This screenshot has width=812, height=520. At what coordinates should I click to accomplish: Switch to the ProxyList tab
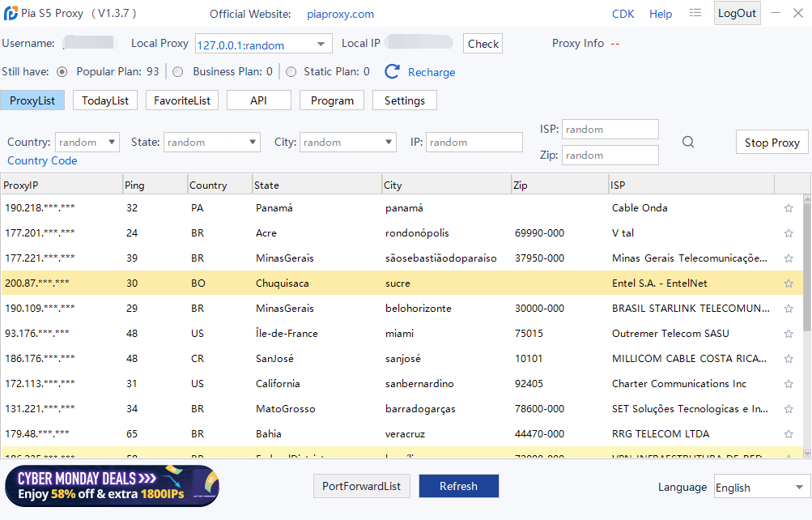(32, 100)
